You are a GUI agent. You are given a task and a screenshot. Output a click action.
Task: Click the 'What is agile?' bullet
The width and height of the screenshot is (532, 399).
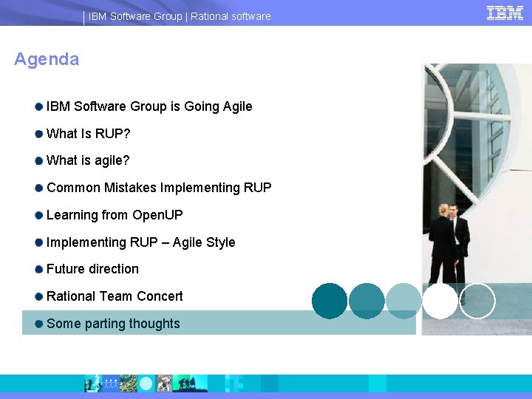(x=88, y=160)
